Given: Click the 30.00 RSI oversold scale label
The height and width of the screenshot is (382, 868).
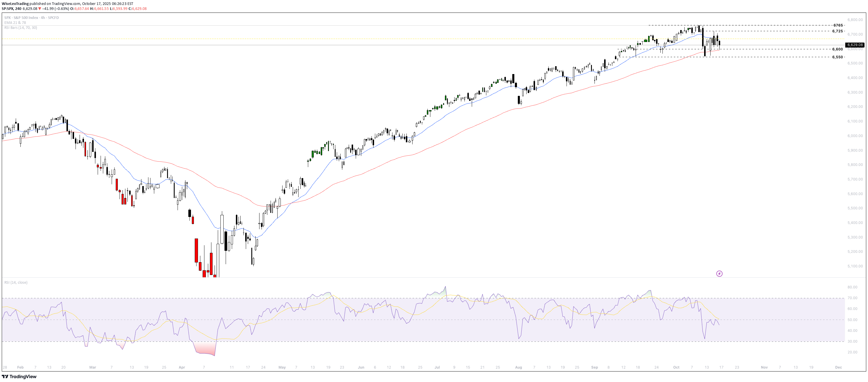Looking at the screenshot, I should coord(852,341).
